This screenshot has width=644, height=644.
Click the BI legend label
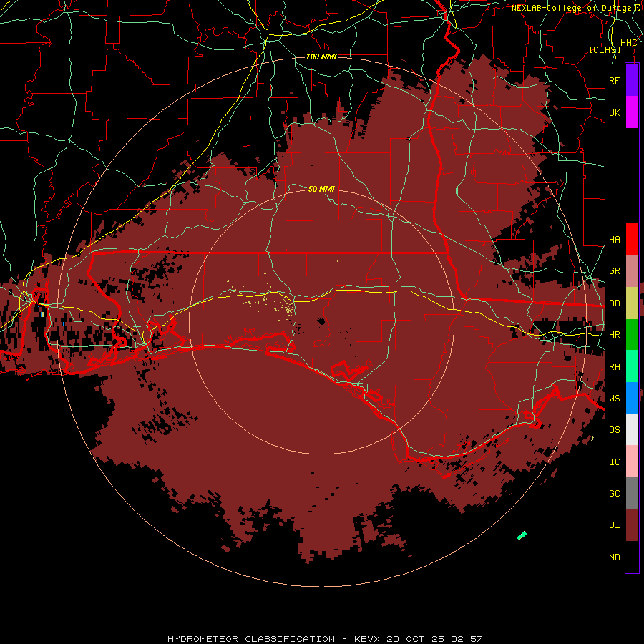click(614, 525)
